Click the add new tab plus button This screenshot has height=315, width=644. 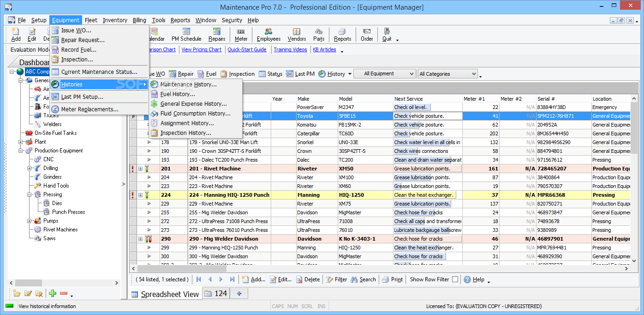tap(239, 293)
